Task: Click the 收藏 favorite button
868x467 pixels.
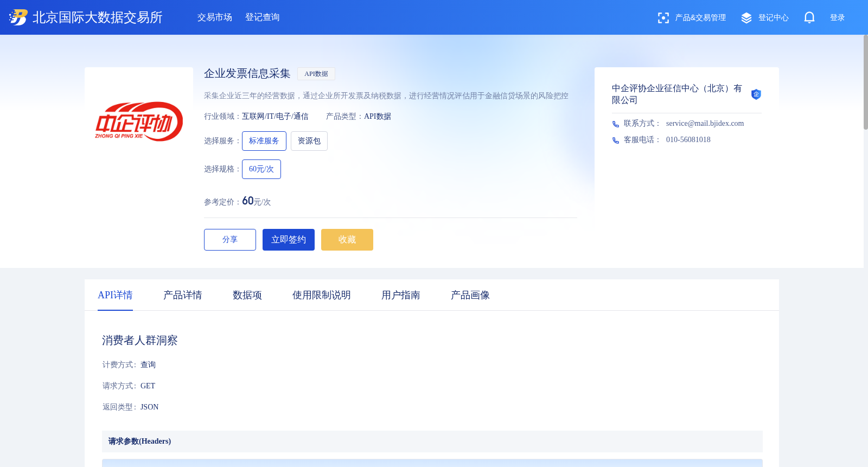Action: 347,240
